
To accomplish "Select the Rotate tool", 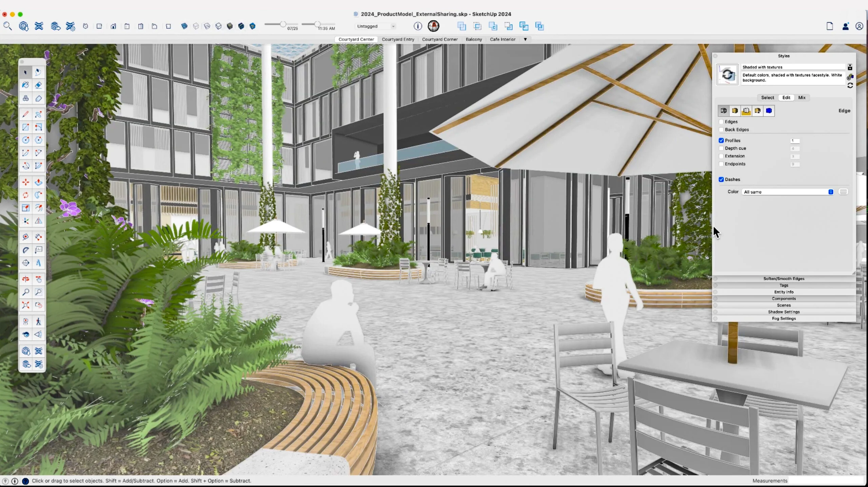I will (25, 195).
